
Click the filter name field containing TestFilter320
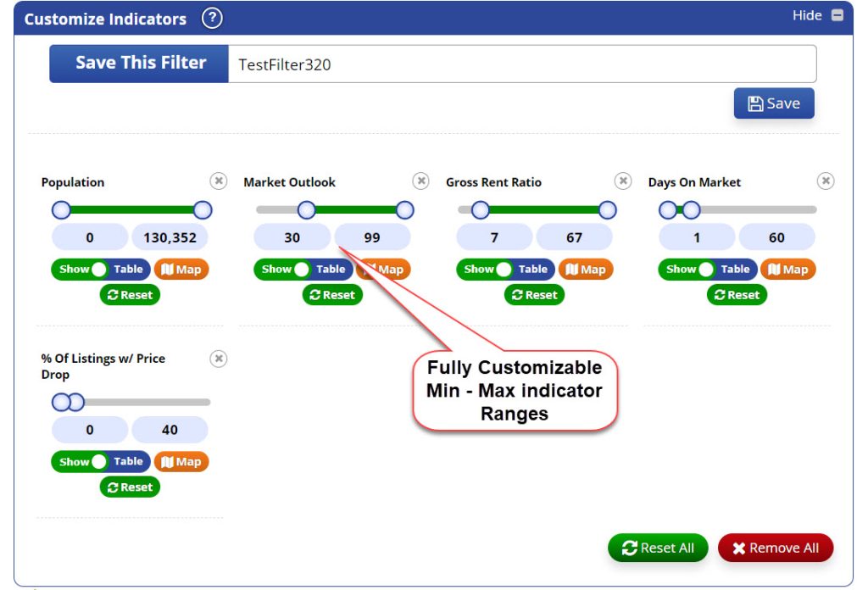pos(522,64)
